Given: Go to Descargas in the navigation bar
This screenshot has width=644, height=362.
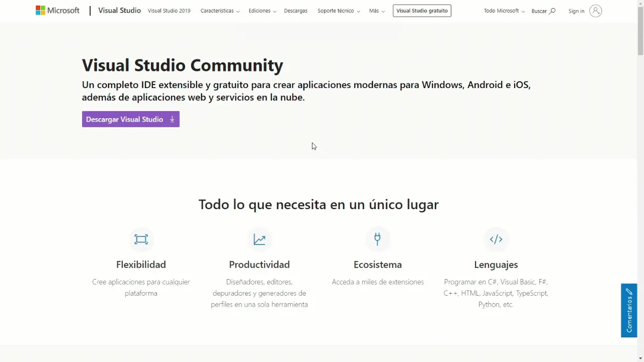Looking at the screenshot, I should click(295, 11).
